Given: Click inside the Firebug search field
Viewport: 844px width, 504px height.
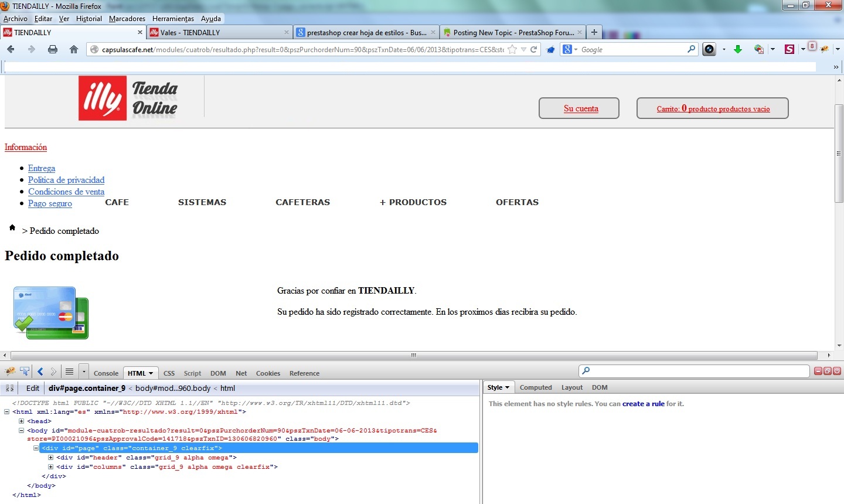Looking at the screenshot, I should point(694,371).
